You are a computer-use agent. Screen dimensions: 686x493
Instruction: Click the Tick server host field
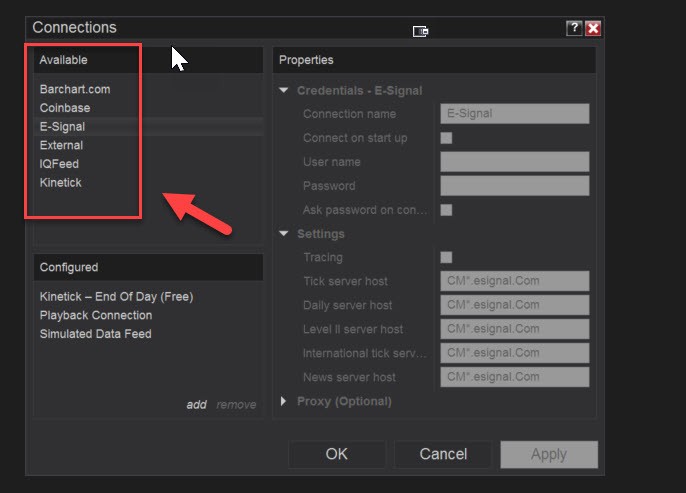click(514, 281)
